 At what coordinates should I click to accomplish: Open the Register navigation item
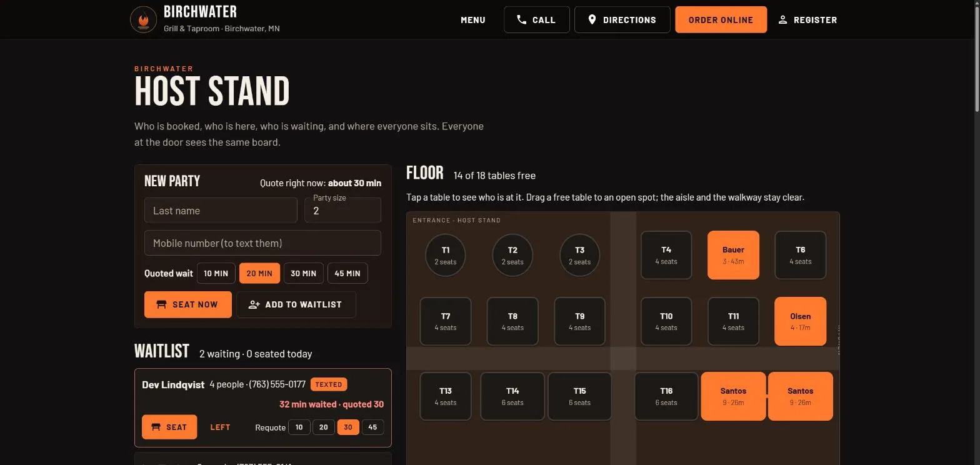pos(807,20)
